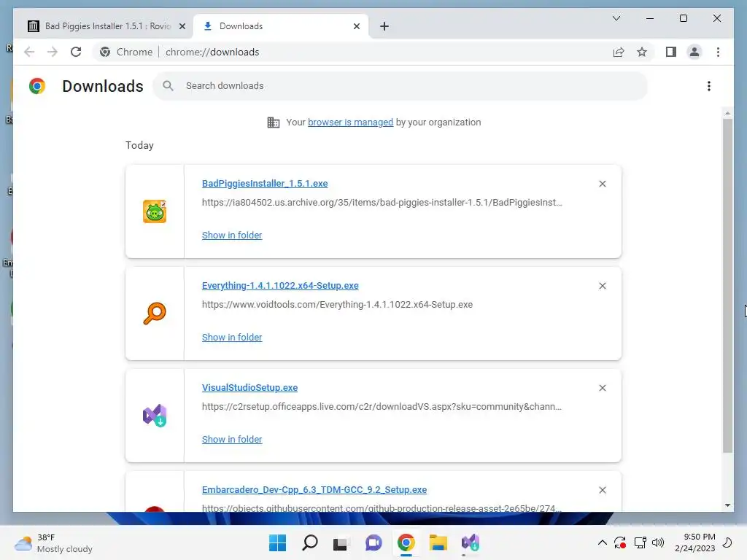Open the clock and date flyout

click(694, 542)
